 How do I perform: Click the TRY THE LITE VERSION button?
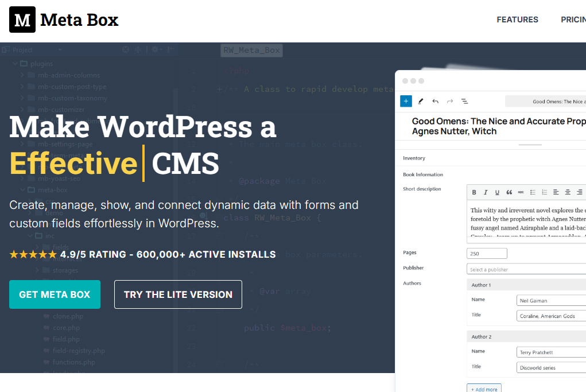[178, 294]
